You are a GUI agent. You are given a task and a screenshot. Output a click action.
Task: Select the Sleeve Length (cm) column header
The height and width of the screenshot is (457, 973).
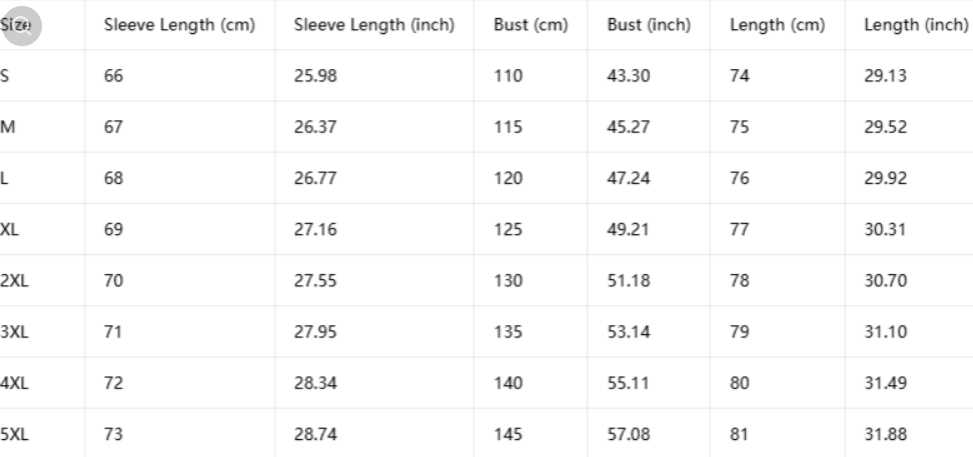pyautogui.click(x=179, y=25)
